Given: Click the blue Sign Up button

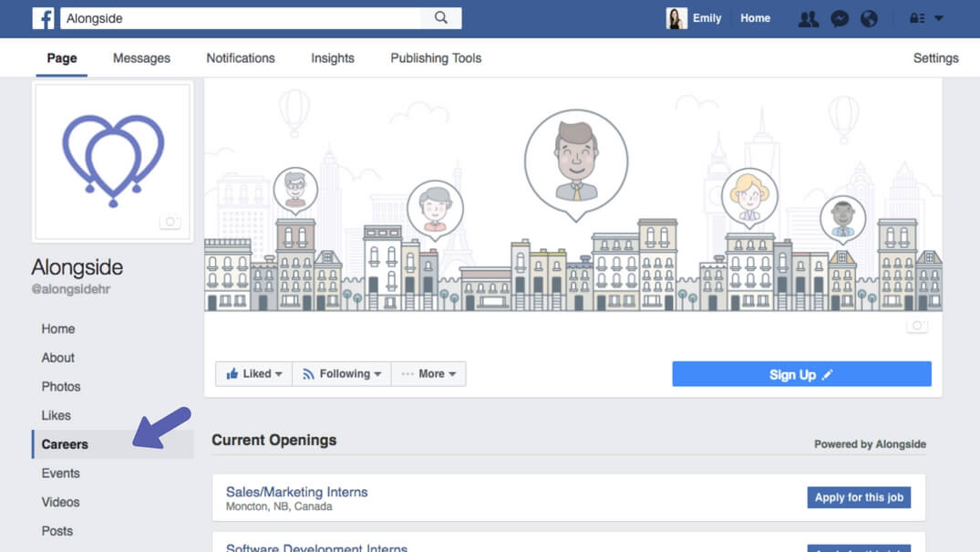Looking at the screenshot, I should [802, 374].
